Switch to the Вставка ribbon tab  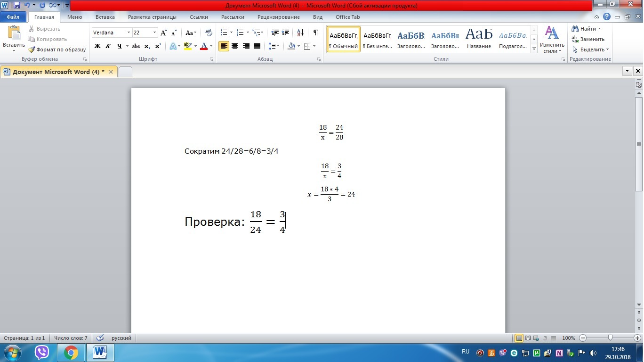coord(105,17)
